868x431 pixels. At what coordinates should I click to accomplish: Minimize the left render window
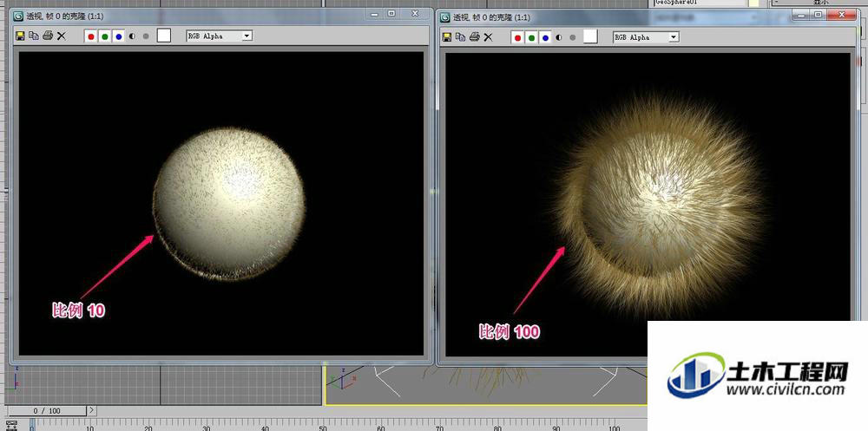point(375,14)
